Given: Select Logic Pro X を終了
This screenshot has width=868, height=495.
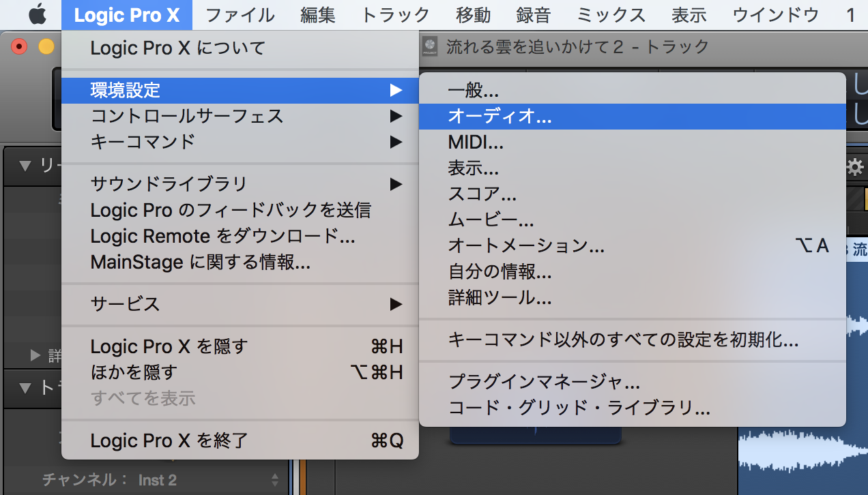Looking at the screenshot, I should pos(240,440).
